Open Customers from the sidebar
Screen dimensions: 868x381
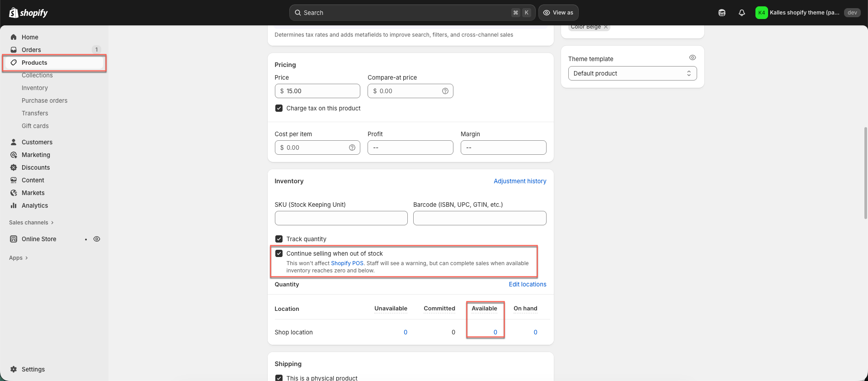37,142
